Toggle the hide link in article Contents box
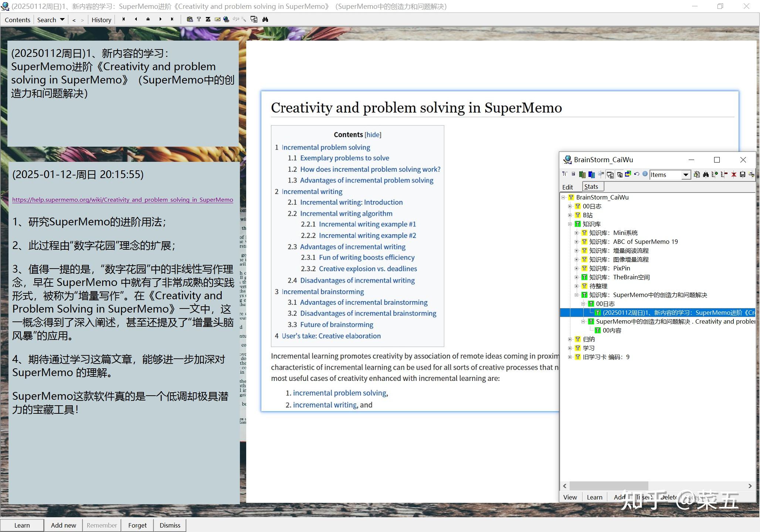The height and width of the screenshot is (532, 760). point(373,135)
